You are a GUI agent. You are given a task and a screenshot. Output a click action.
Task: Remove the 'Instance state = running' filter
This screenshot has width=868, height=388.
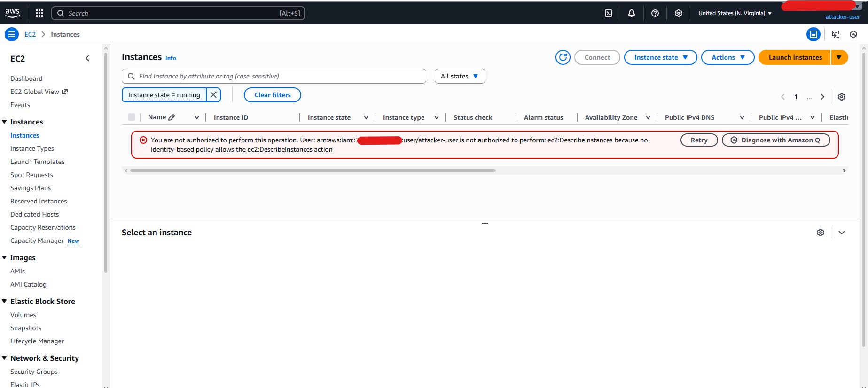[213, 95]
